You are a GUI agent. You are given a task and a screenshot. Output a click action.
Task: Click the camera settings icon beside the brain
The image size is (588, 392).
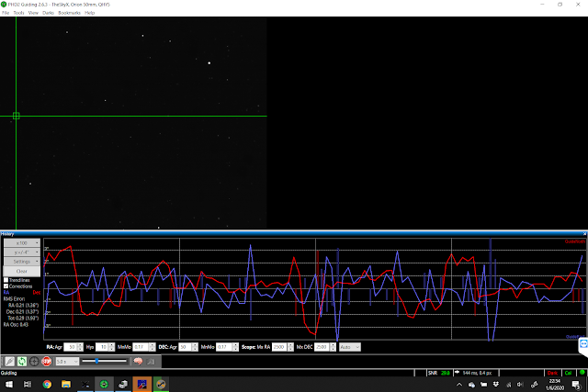pos(151,362)
